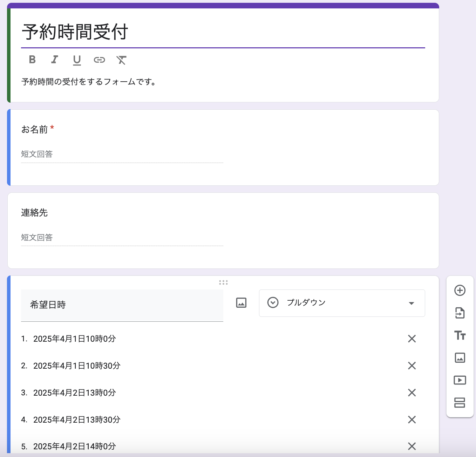Add a new question using the plus icon
Viewport: 476px width, 457px height.
coord(460,291)
